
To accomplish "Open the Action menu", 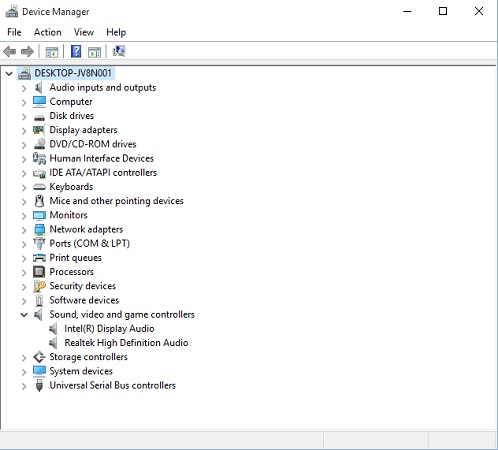I will click(x=48, y=32).
